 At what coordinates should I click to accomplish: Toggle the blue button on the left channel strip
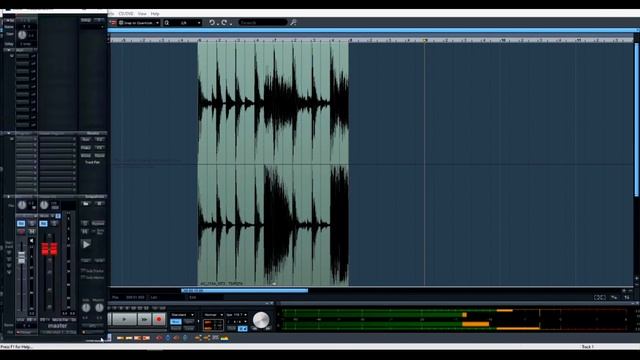click(21, 223)
